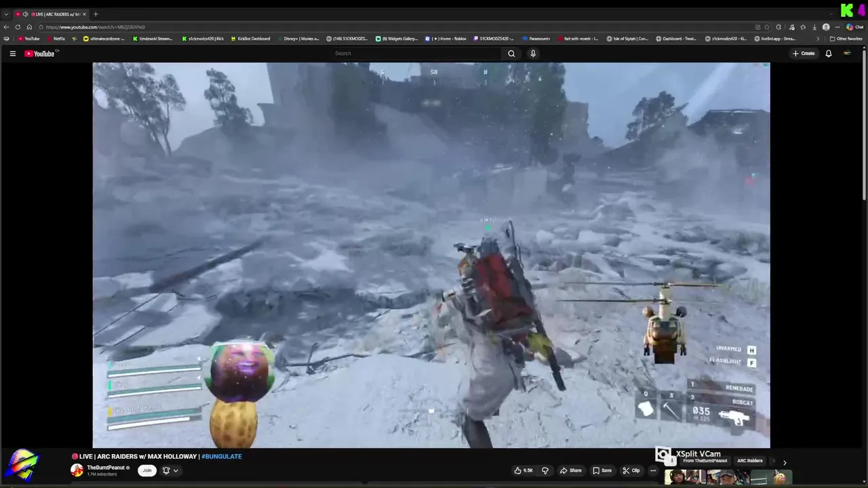Screen dimensions: 868x488
Task: Go to browser home page
Action: coord(29,27)
